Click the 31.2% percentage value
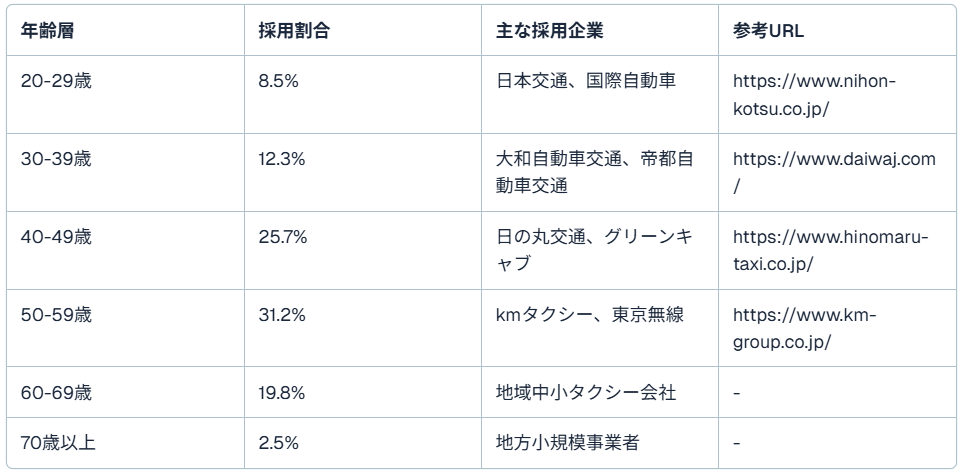 [x=282, y=315]
